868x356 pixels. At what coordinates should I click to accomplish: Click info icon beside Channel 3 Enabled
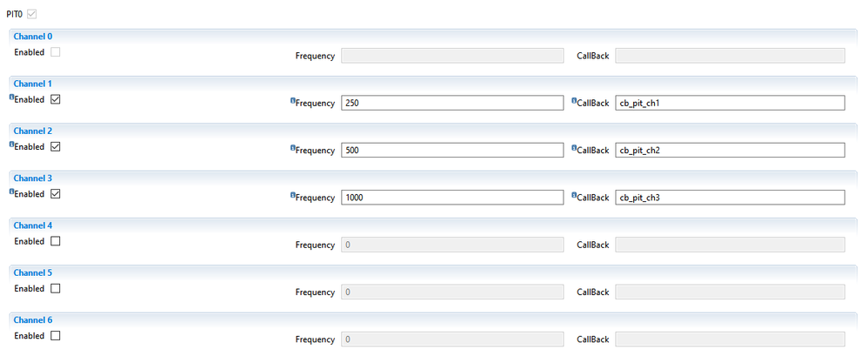click(x=11, y=191)
